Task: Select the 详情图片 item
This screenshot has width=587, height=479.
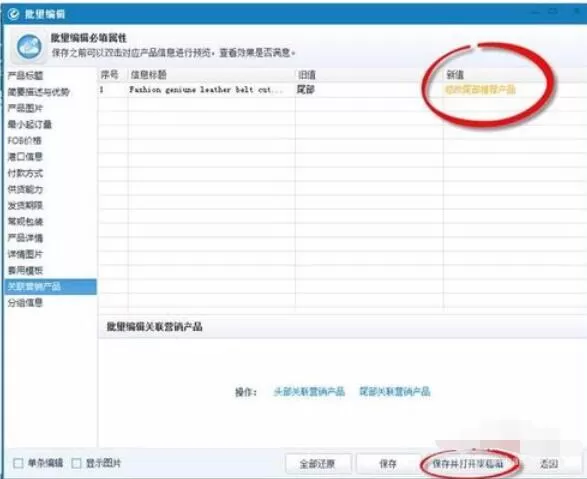Action: pyautogui.click(x=25, y=254)
